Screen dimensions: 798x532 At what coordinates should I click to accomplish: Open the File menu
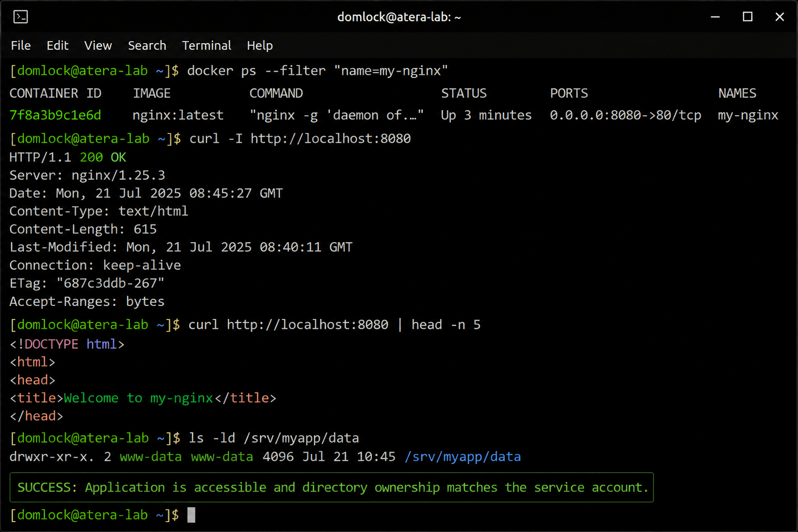21,46
